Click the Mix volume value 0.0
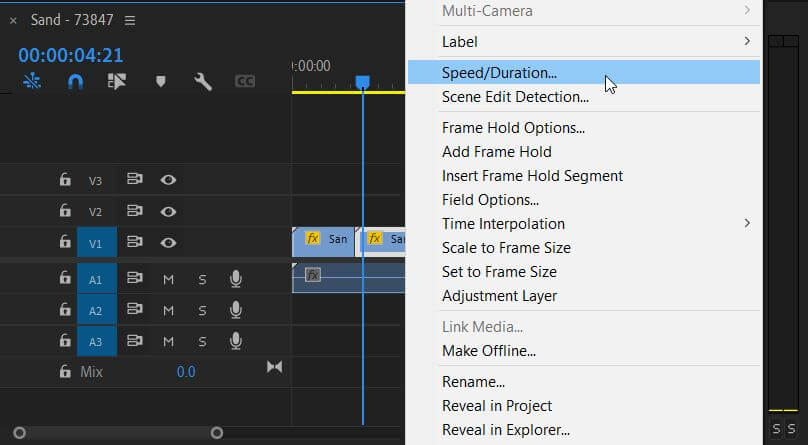This screenshot has height=445, width=808. tap(186, 372)
